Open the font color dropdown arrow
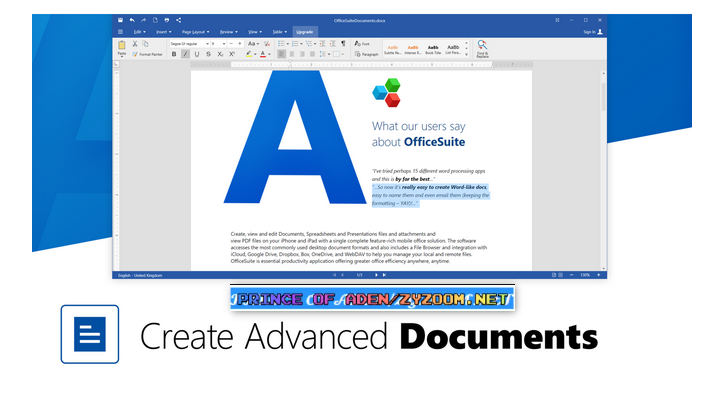This screenshot has height=394, width=709. click(x=269, y=54)
